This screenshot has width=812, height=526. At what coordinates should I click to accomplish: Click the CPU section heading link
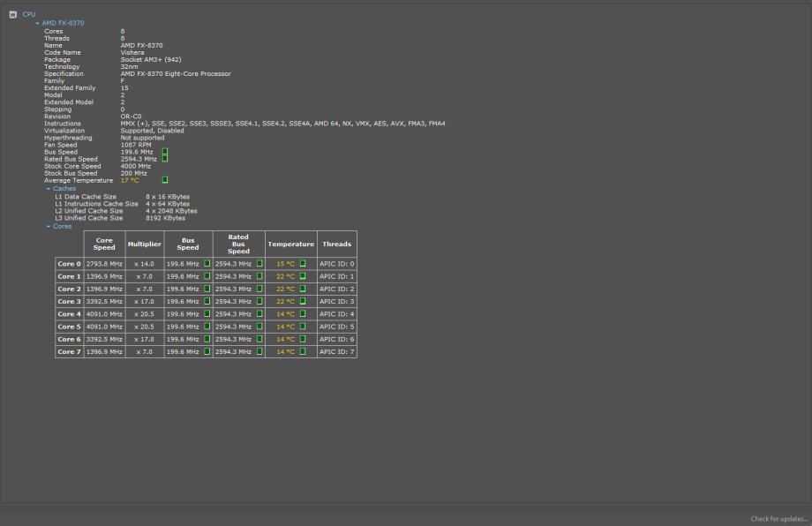point(29,14)
